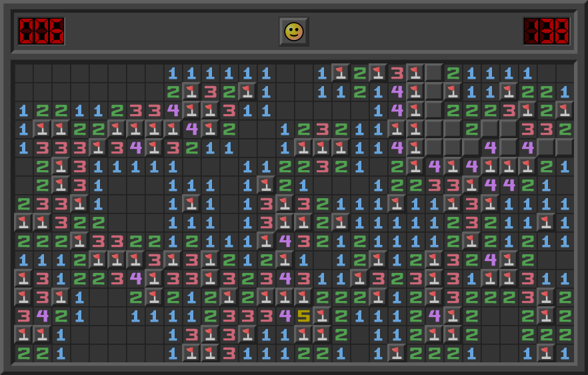The image size is (588, 375).
Task: Click the red 3 in the top row
Action: (397, 73)
